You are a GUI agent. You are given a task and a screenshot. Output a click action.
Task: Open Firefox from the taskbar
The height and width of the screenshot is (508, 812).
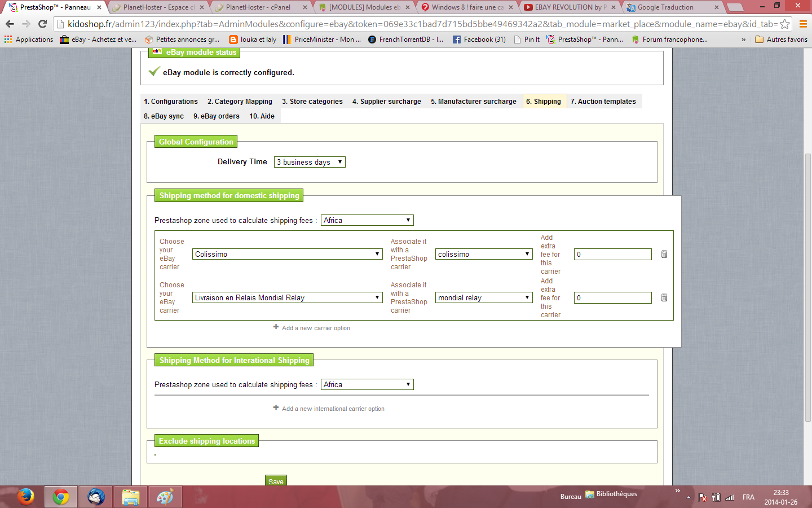click(25, 497)
